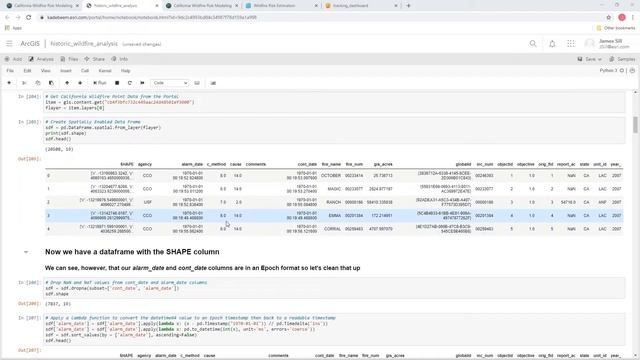Open the File menu
The height and width of the screenshot is (360, 640).
pyautogui.click(x=10, y=71)
